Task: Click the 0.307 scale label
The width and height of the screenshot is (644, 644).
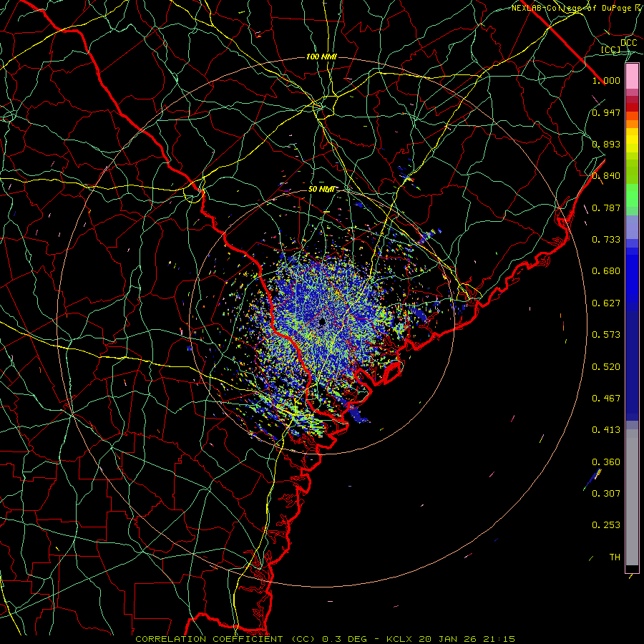Action: coord(606,494)
